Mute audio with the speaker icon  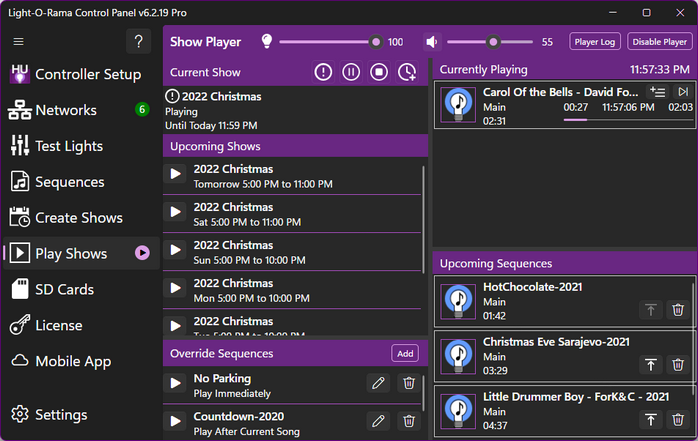(432, 42)
